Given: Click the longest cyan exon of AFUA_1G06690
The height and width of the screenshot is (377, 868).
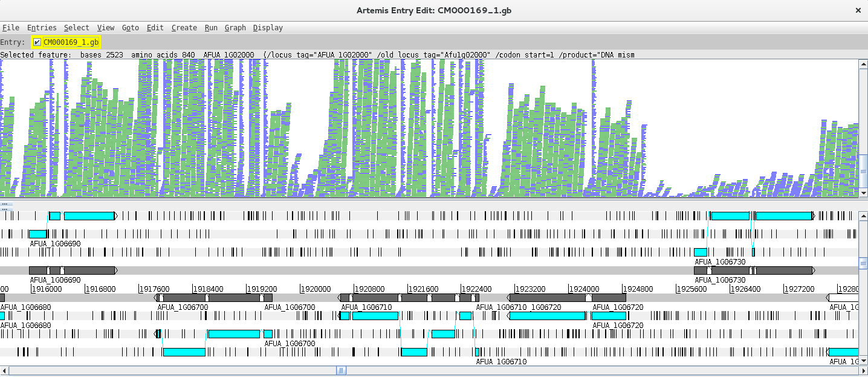Looking at the screenshot, I should (89, 216).
